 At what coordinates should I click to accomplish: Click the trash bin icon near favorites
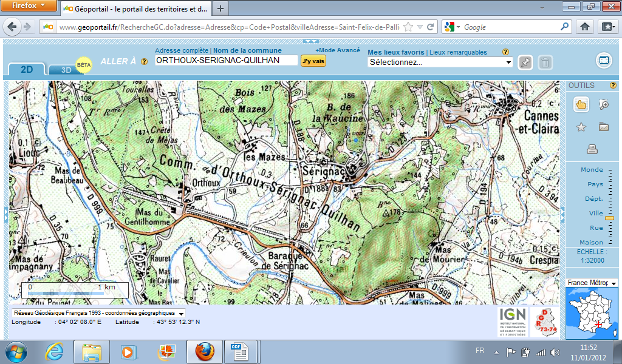click(x=545, y=62)
